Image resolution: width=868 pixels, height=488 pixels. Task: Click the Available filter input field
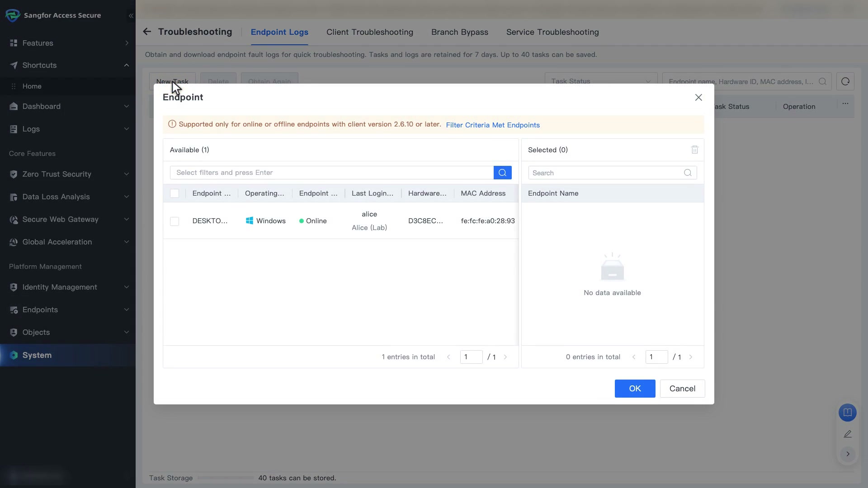pyautogui.click(x=332, y=173)
